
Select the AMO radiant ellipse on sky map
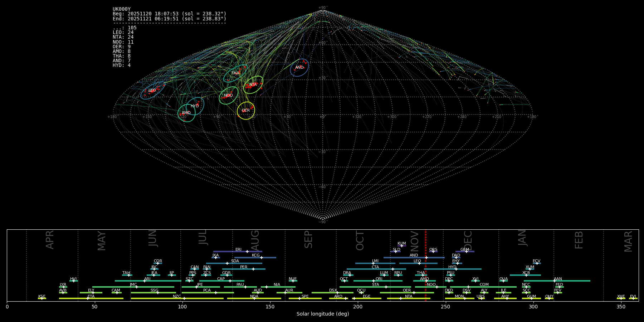pyautogui.click(x=186, y=113)
